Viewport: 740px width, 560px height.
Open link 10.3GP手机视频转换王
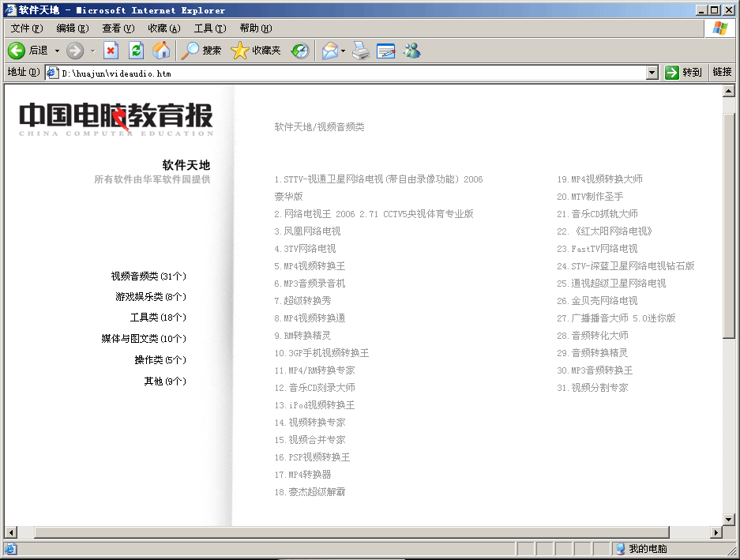322,353
